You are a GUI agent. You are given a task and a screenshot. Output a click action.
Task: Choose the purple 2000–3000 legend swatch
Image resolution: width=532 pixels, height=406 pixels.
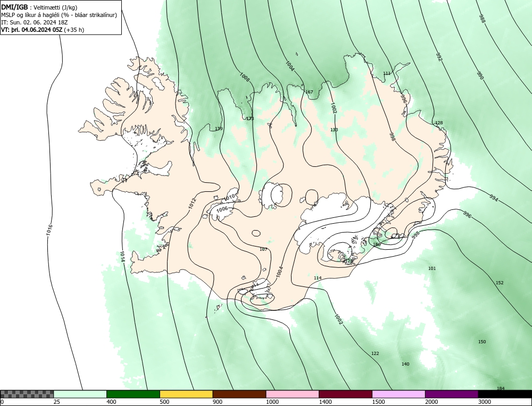click(x=452, y=394)
